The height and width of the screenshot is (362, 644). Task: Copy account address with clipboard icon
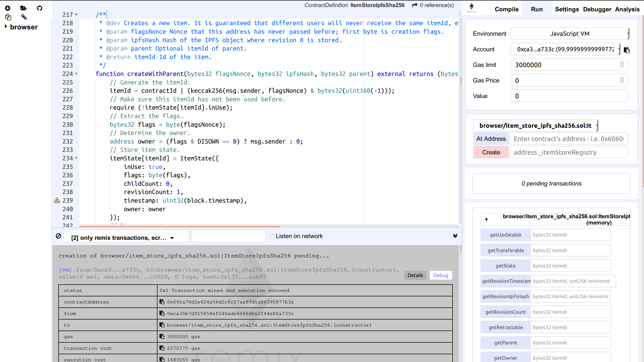tap(627, 50)
